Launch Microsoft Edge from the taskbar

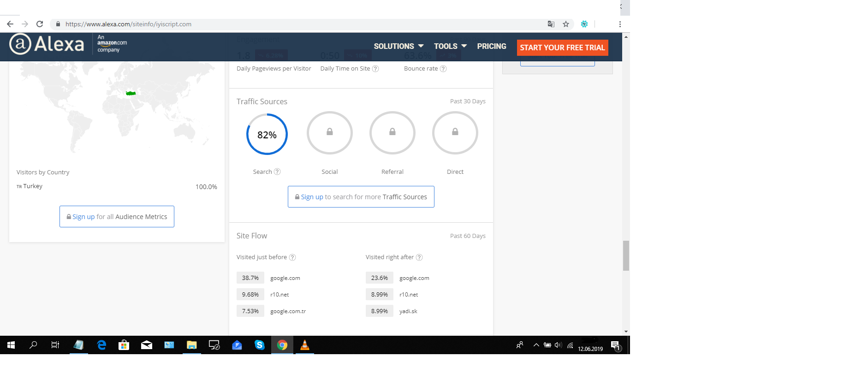coord(101,345)
